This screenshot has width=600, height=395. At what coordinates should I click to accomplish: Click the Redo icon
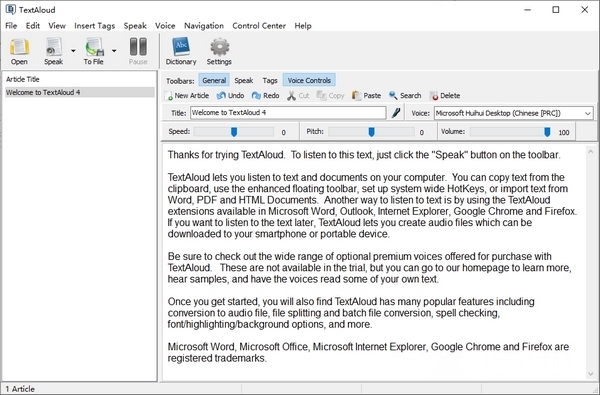(256, 96)
